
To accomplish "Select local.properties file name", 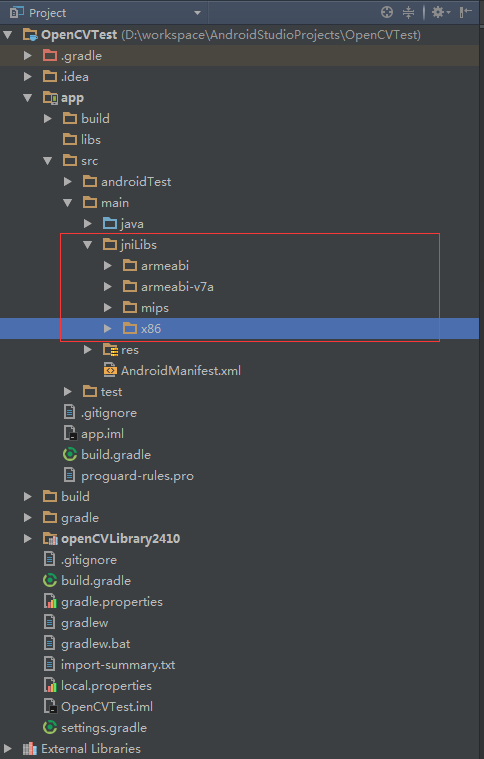I will 106,686.
